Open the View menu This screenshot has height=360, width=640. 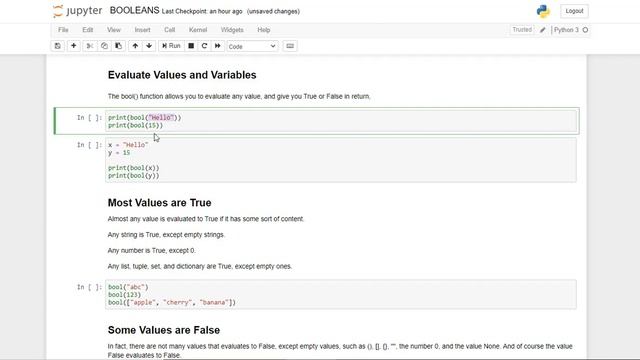114,30
